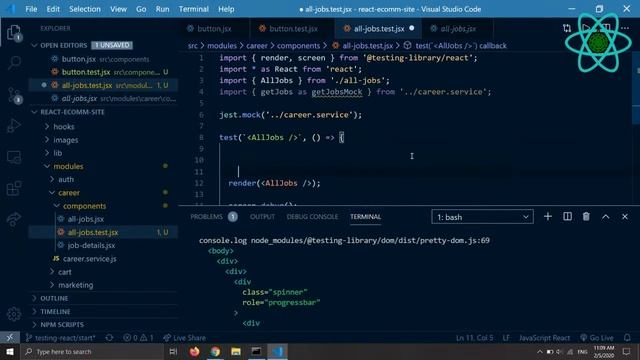The height and width of the screenshot is (360, 640).
Task: Expand the Outline section
Action: pyautogui.click(x=104, y=298)
